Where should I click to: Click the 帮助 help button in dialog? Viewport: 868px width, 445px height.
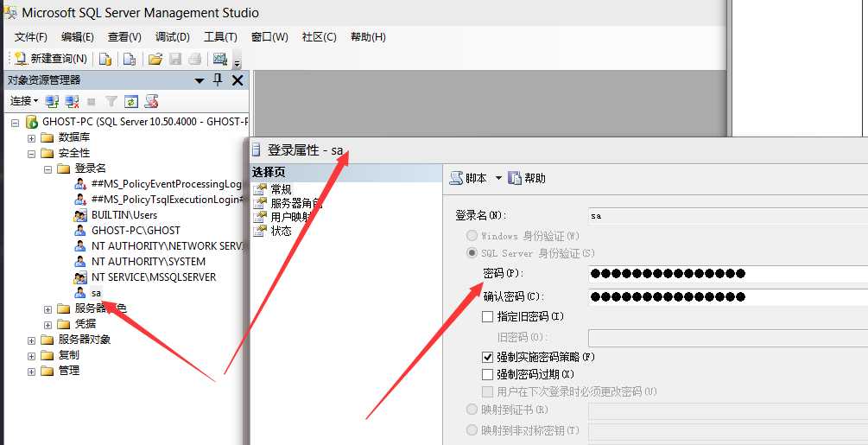(528, 178)
